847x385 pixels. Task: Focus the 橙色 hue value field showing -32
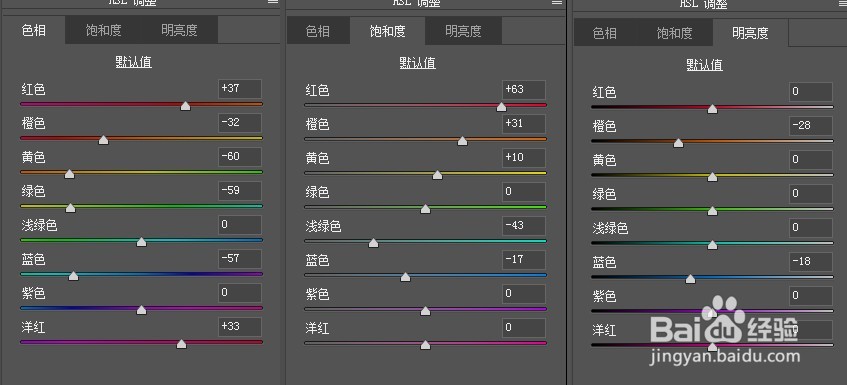click(x=240, y=123)
